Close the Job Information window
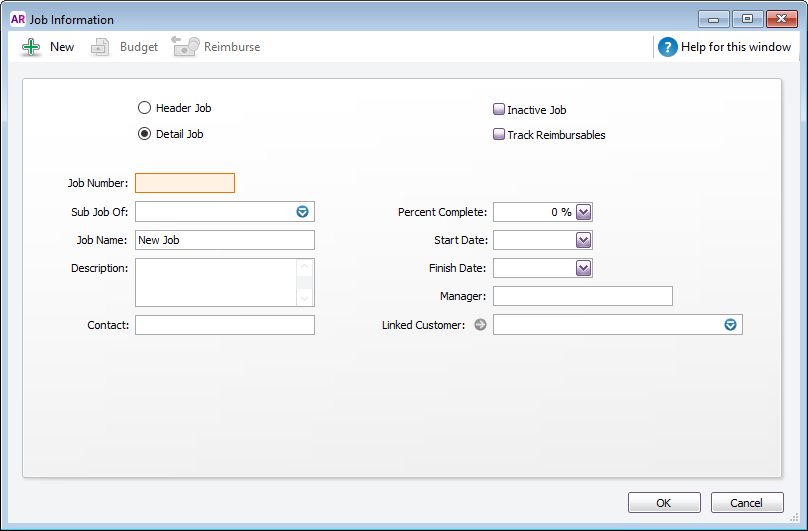This screenshot has height=531, width=808. click(x=782, y=19)
